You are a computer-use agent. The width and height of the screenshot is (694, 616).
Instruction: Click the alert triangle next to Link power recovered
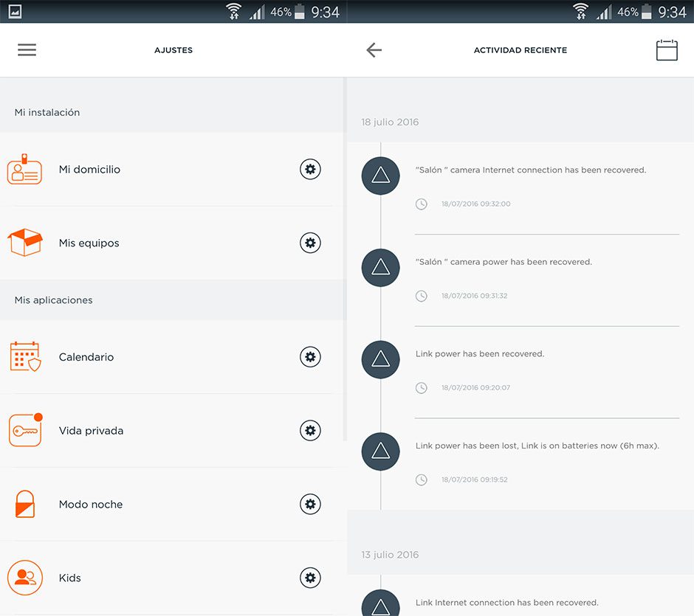pos(379,359)
